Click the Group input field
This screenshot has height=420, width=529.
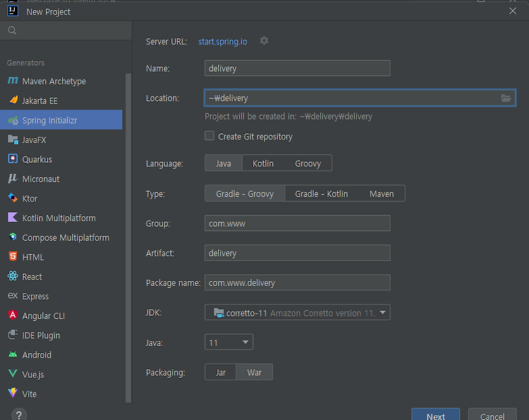tap(298, 223)
